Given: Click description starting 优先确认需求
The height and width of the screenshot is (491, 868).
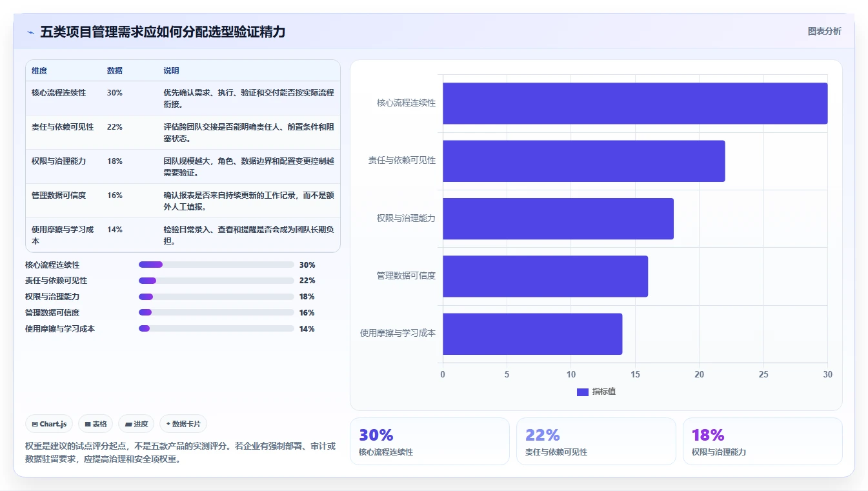Looking at the screenshot, I should tap(248, 98).
